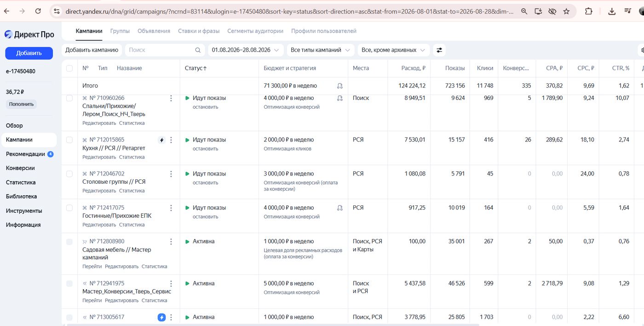Open Статистика in the left sidebar
The height and width of the screenshot is (326, 644).
tap(21, 182)
